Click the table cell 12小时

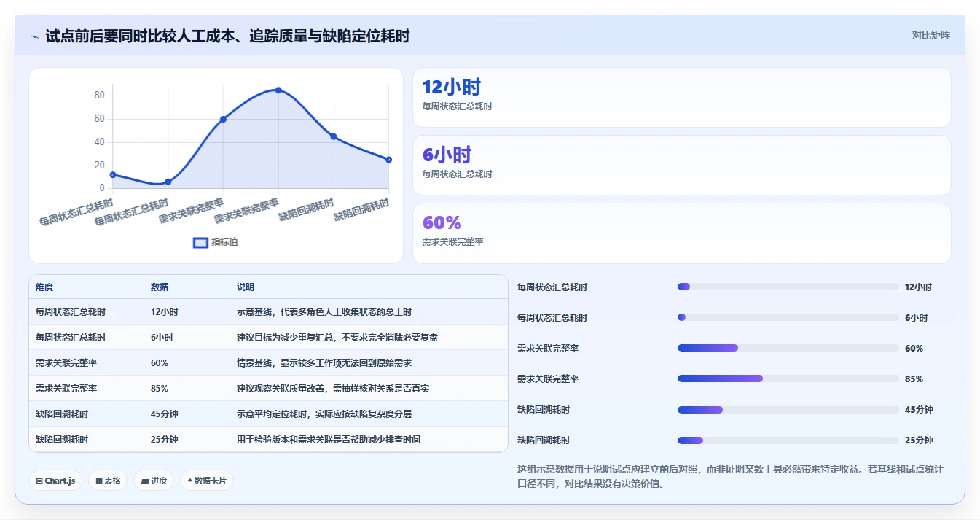[164, 312]
